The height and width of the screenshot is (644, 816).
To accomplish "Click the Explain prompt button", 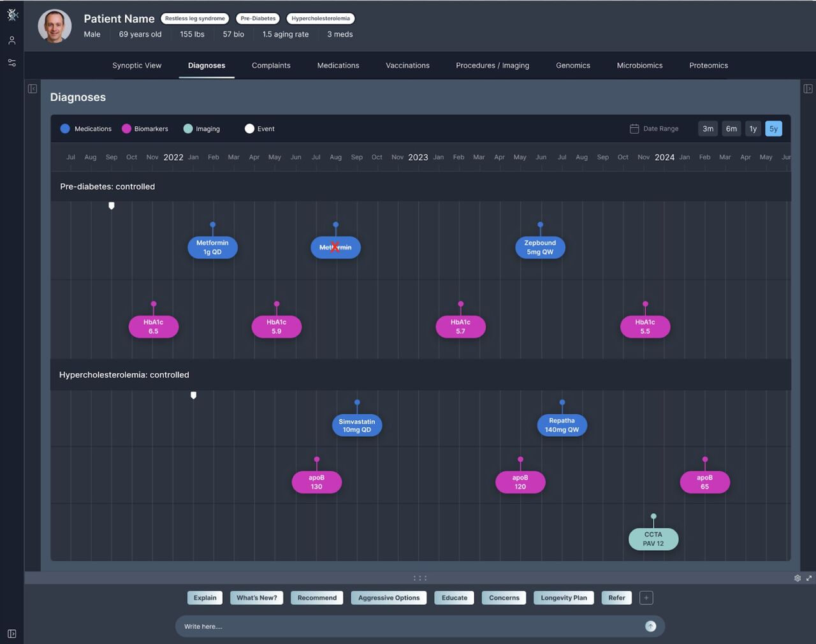I will 205,598.
